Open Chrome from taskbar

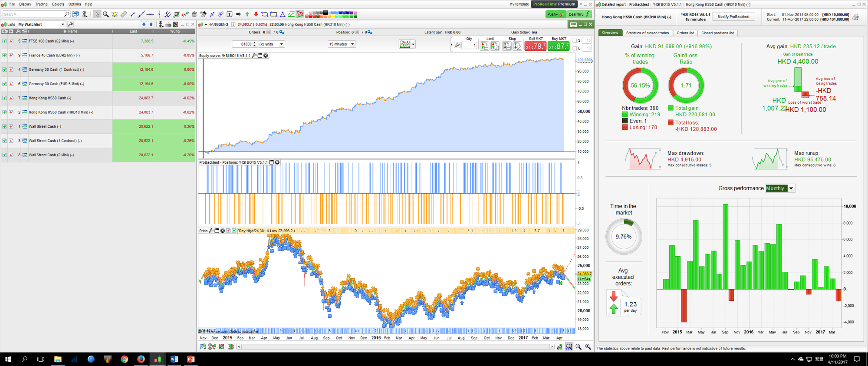click(124, 359)
